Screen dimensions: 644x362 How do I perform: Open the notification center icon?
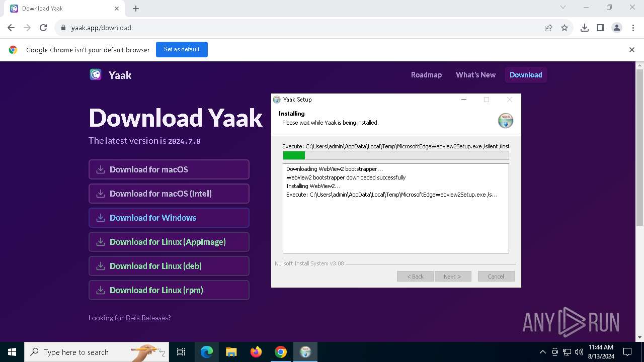pyautogui.click(x=627, y=352)
